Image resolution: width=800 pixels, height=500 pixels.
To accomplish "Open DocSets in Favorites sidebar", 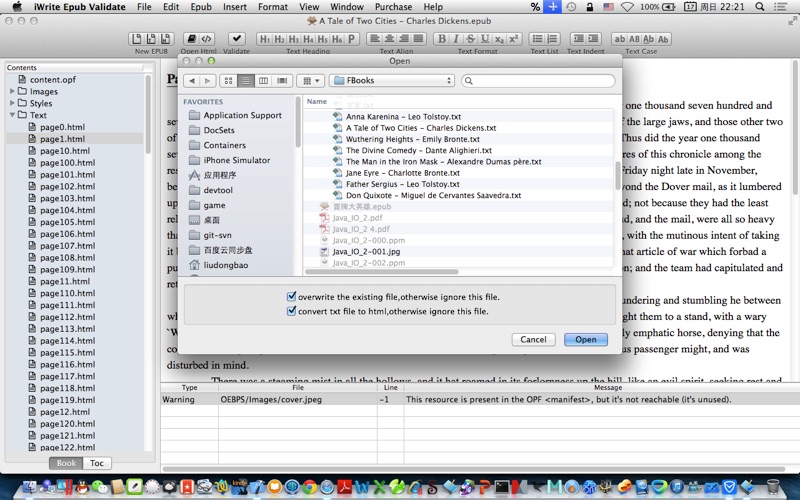I will coord(219,130).
